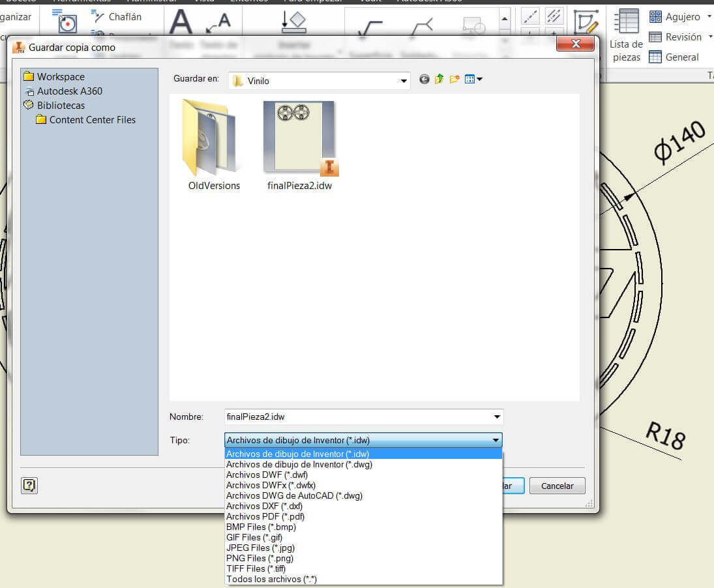Choose Archivos PDF (*.pdf) from list
The height and width of the screenshot is (588, 714).
265,516
